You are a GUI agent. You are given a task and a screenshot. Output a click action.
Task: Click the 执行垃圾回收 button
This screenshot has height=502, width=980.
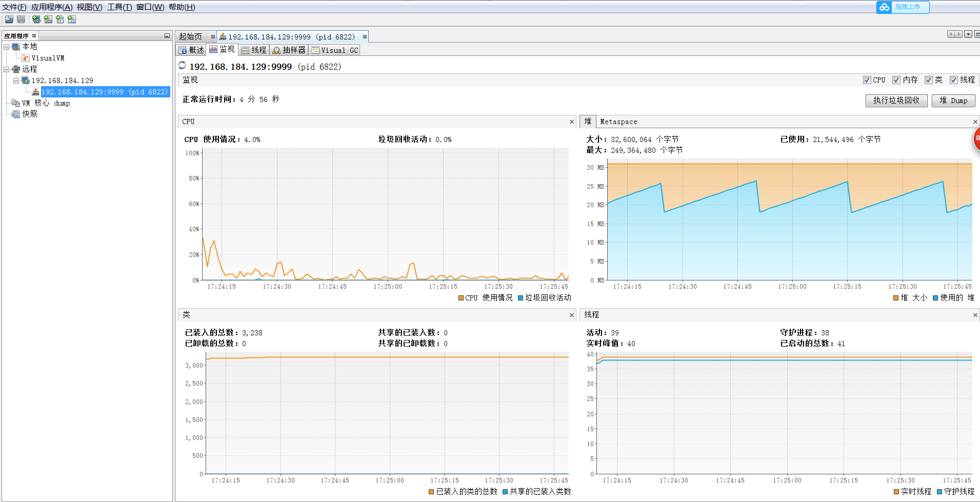896,101
